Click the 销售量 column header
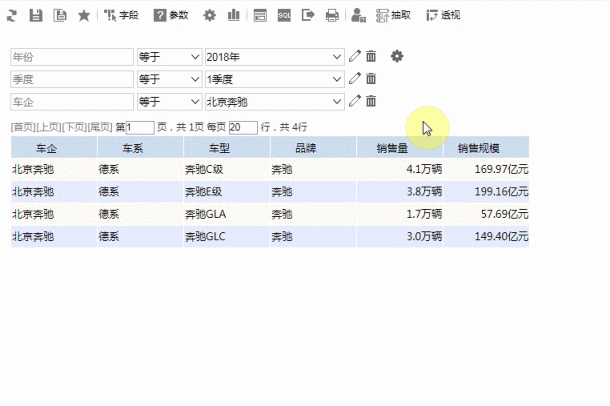The height and width of the screenshot is (406, 610). [400, 148]
